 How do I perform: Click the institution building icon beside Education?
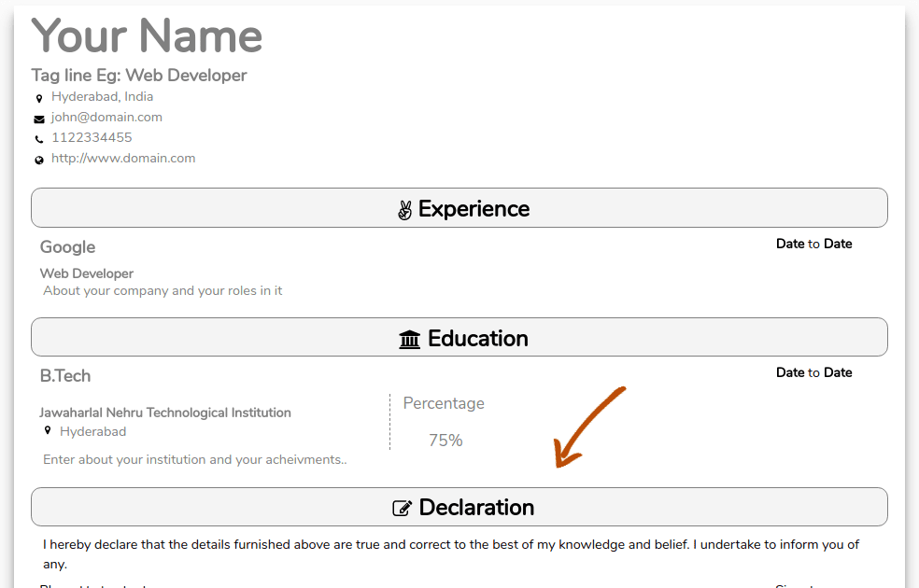(x=409, y=339)
